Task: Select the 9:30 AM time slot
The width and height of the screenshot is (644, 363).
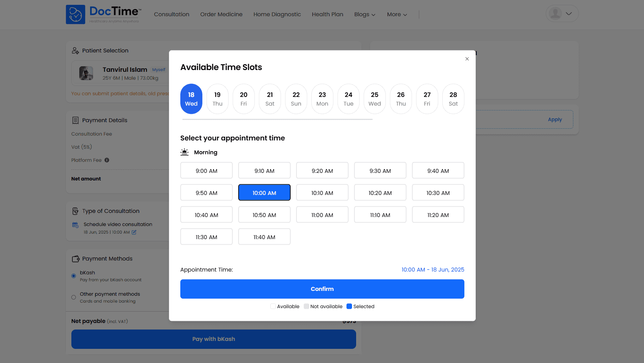Action: [x=380, y=171]
